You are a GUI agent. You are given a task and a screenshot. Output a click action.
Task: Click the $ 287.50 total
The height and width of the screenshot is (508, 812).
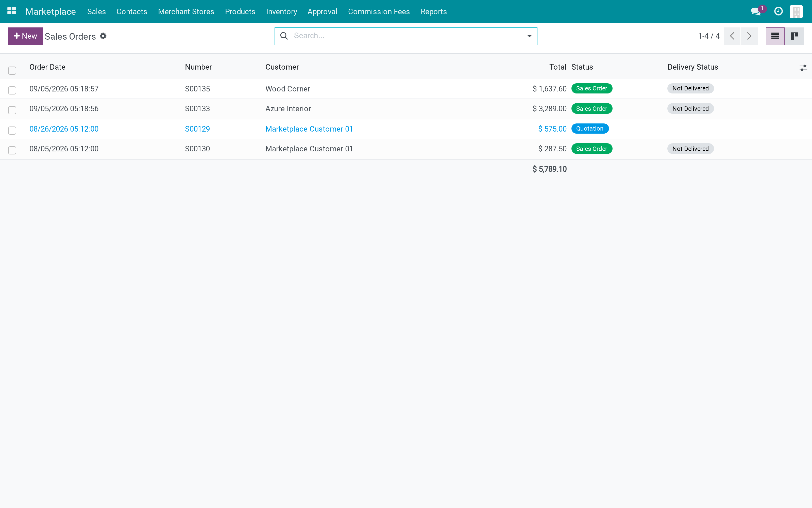click(x=552, y=149)
